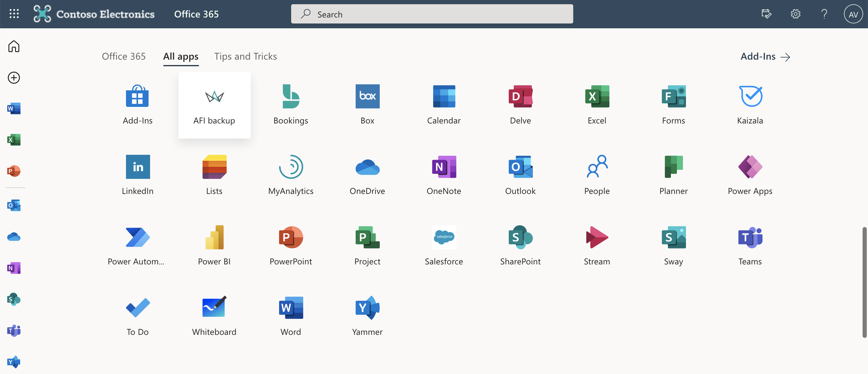The image size is (868, 374).
Task: Open the Add-Ins store app
Action: tap(137, 105)
